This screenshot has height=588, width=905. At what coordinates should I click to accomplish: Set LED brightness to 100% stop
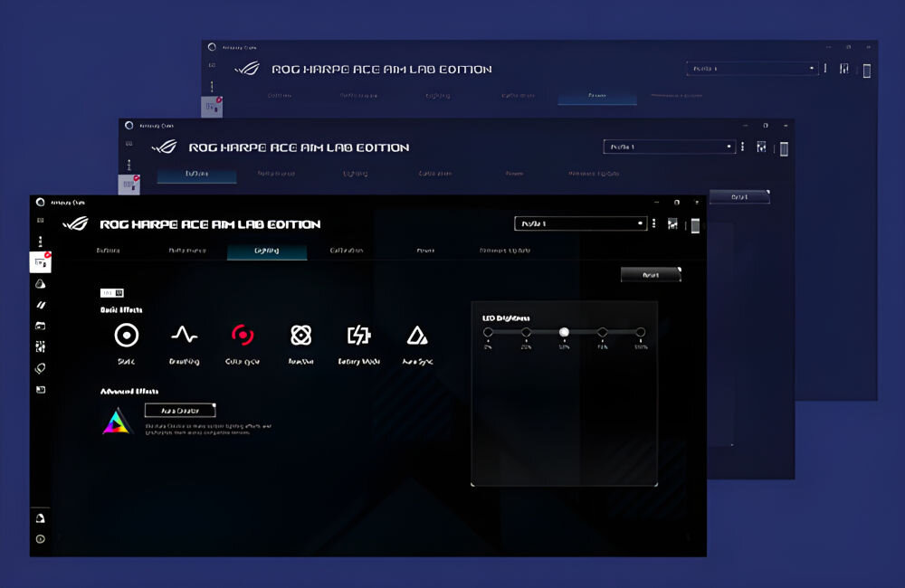coord(640,332)
